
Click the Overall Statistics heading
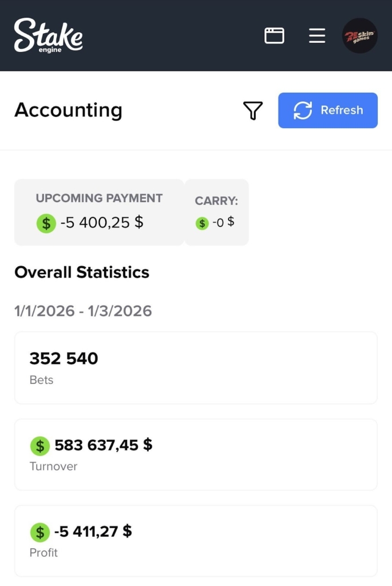point(82,272)
